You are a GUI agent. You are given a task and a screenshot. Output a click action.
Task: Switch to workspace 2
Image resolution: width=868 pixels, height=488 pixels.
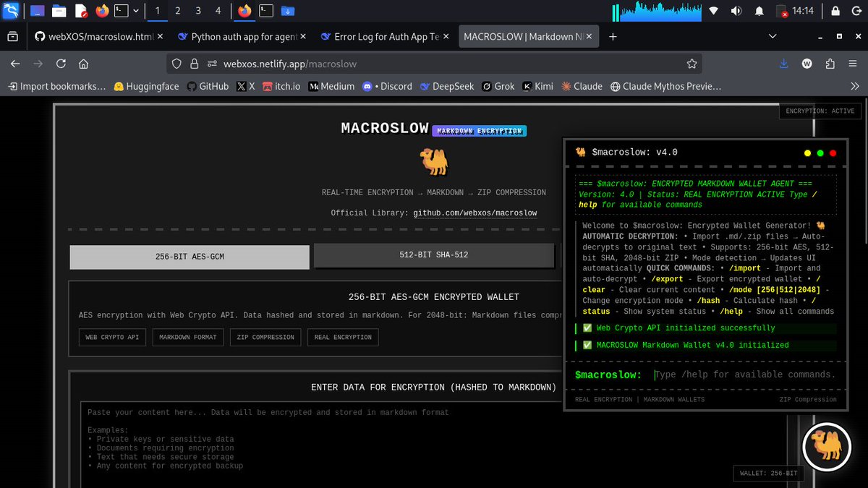pyautogui.click(x=178, y=11)
